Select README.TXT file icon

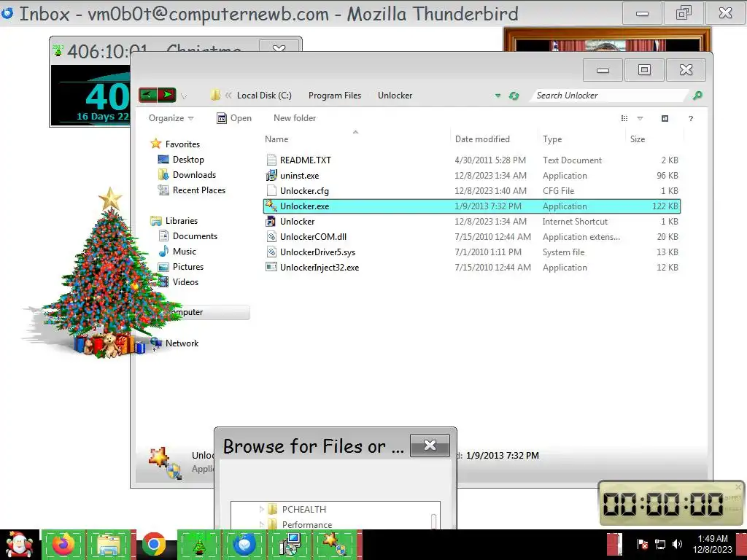click(271, 160)
